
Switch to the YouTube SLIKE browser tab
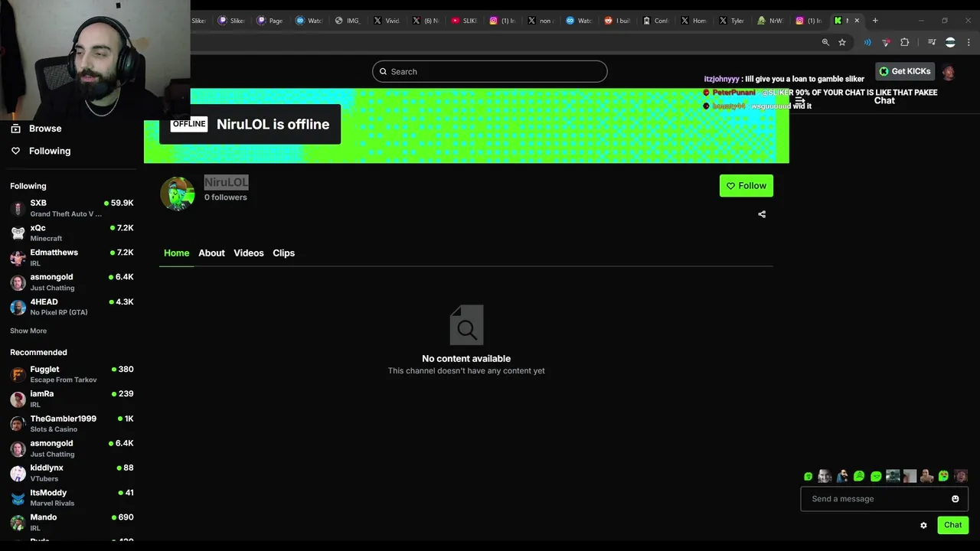coord(465,21)
